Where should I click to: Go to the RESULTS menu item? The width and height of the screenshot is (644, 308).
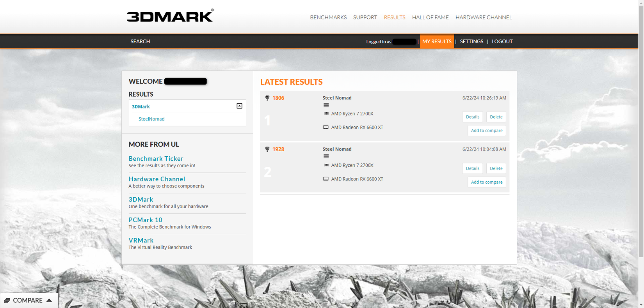[x=395, y=17]
